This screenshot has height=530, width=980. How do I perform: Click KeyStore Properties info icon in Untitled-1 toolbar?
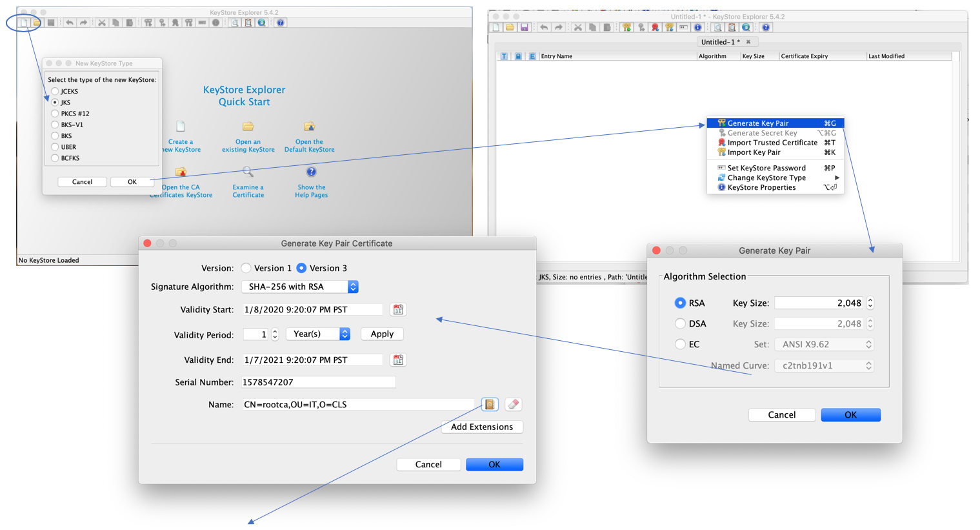697,27
